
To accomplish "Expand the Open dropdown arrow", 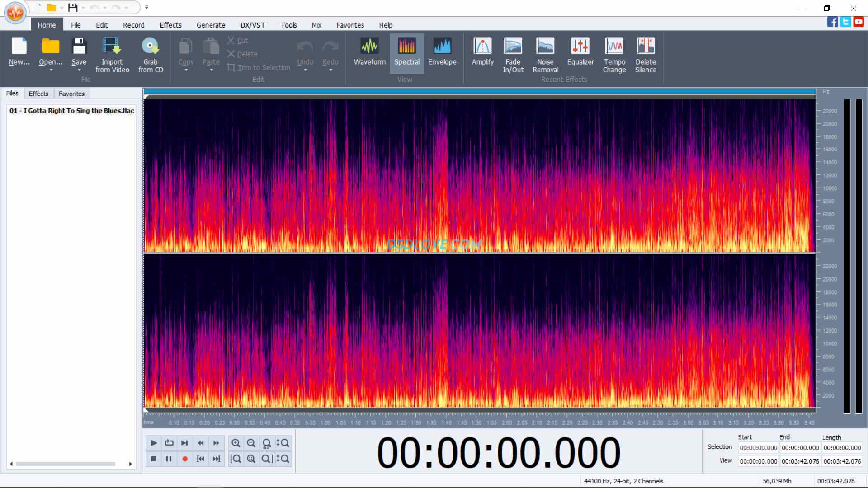I will [x=51, y=70].
